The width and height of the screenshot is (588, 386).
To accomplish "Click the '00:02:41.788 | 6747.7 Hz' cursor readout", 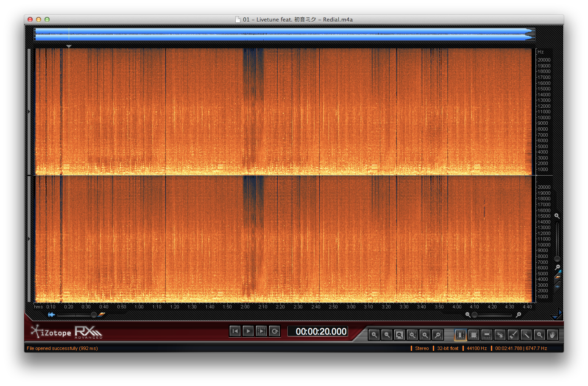I will (521, 348).
